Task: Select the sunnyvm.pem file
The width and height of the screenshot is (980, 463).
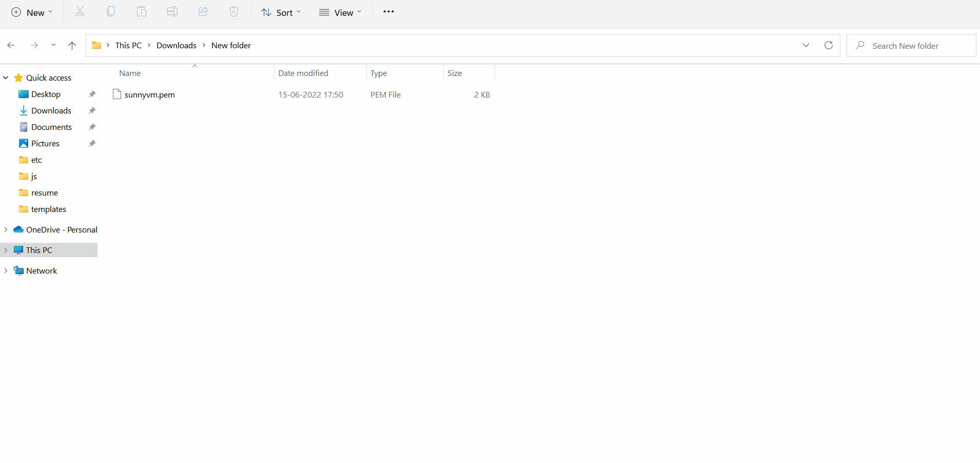Action: (150, 94)
